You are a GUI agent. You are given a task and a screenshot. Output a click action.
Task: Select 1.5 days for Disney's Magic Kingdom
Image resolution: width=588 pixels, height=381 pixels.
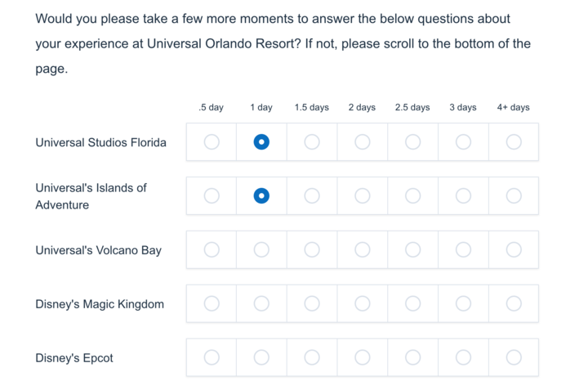(x=312, y=303)
